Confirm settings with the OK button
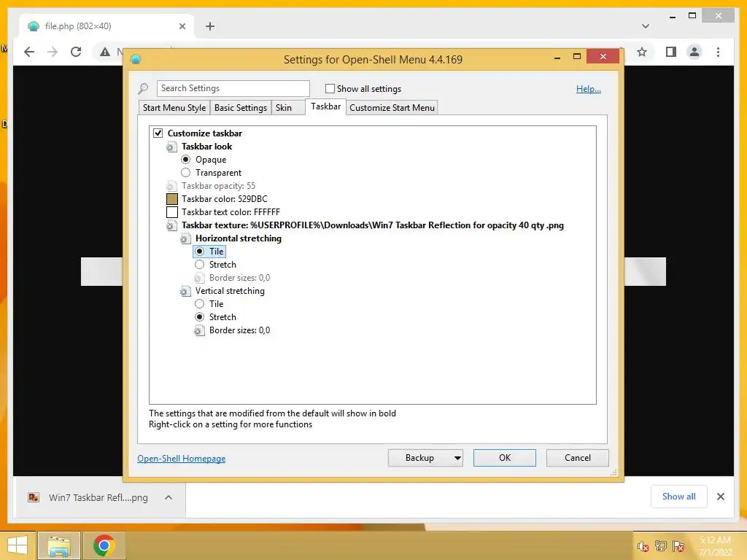747x560 pixels. coord(505,458)
